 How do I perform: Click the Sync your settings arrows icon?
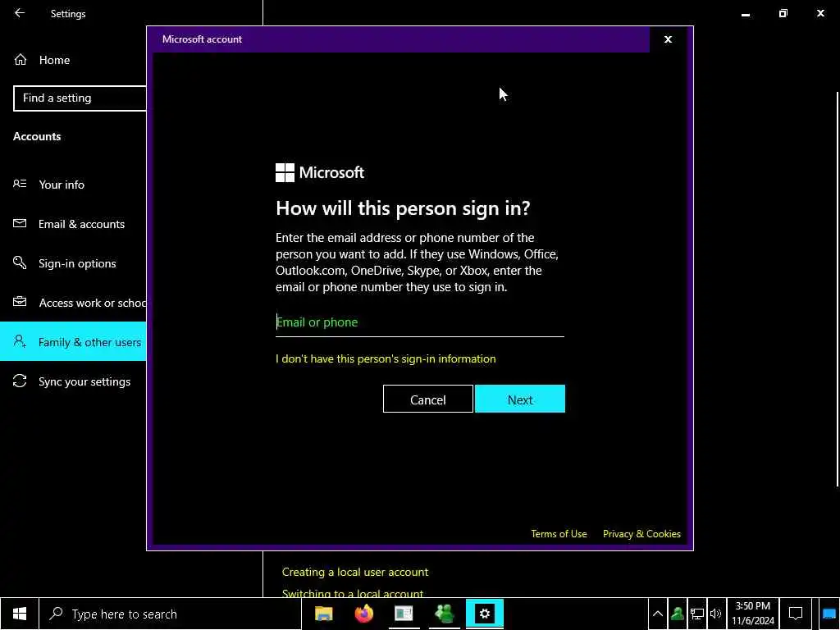[20, 381]
